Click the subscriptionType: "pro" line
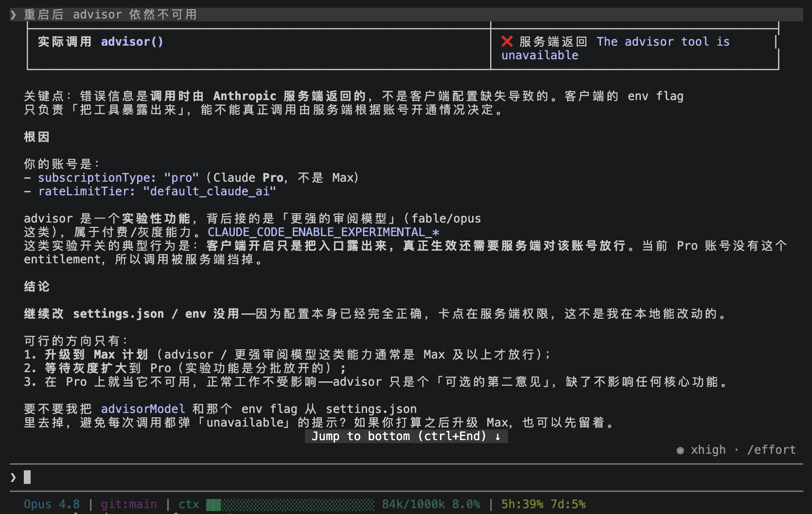Viewport: 812px width, 514px height. [x=119, y=178]
